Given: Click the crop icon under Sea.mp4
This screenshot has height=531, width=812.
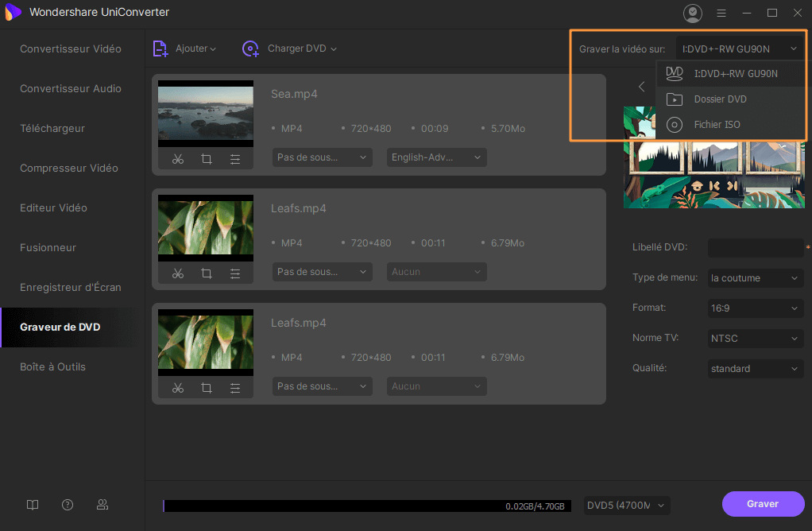Looking at the screenshot, I should click(x=207, y=159).
